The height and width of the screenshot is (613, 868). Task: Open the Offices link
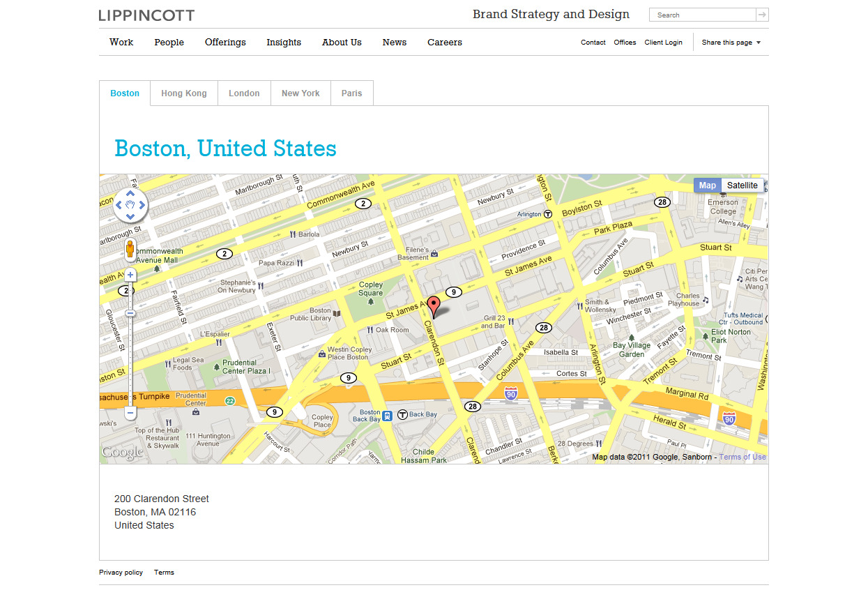coord(625,43)
